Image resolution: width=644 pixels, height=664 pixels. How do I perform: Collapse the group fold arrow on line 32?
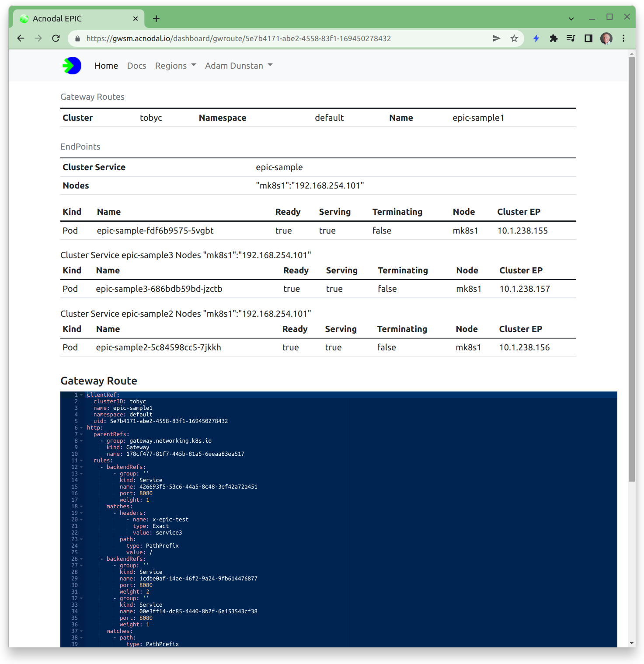pyautogui.click(x=81, y=598)
